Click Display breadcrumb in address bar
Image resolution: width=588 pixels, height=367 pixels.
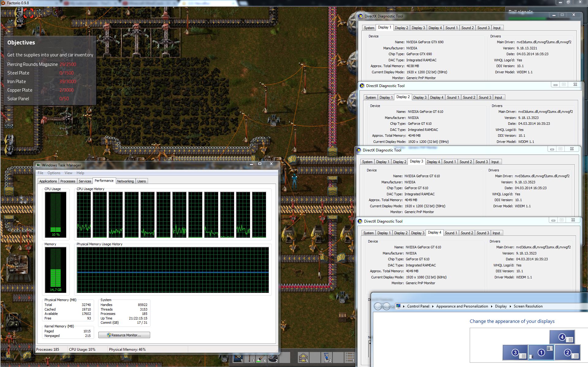click(501, 306)
